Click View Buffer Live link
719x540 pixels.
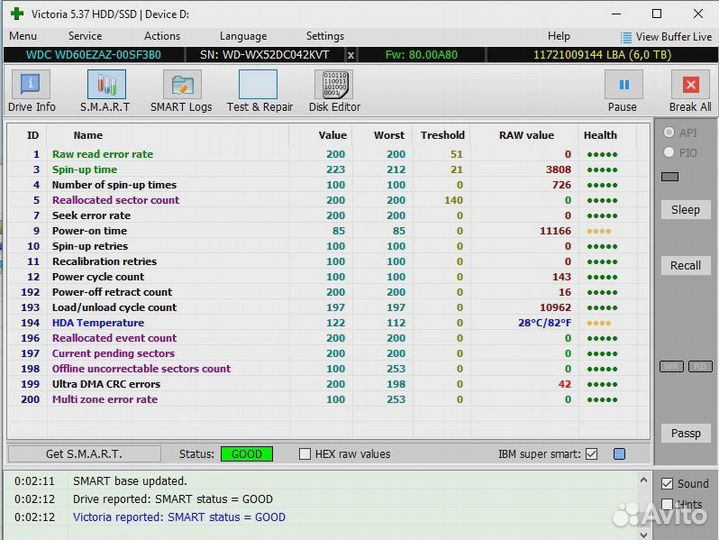click(674, 37)
